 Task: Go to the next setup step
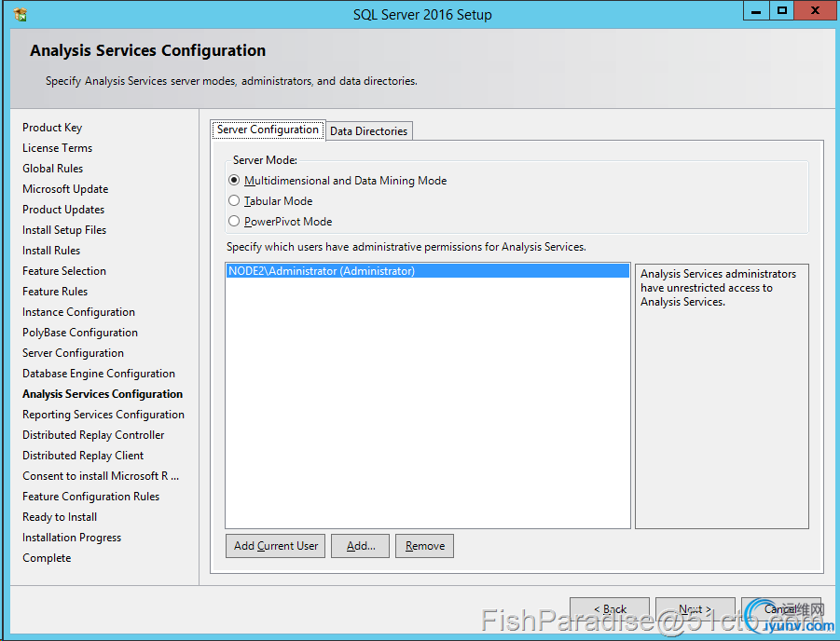[x=695, y=609]
